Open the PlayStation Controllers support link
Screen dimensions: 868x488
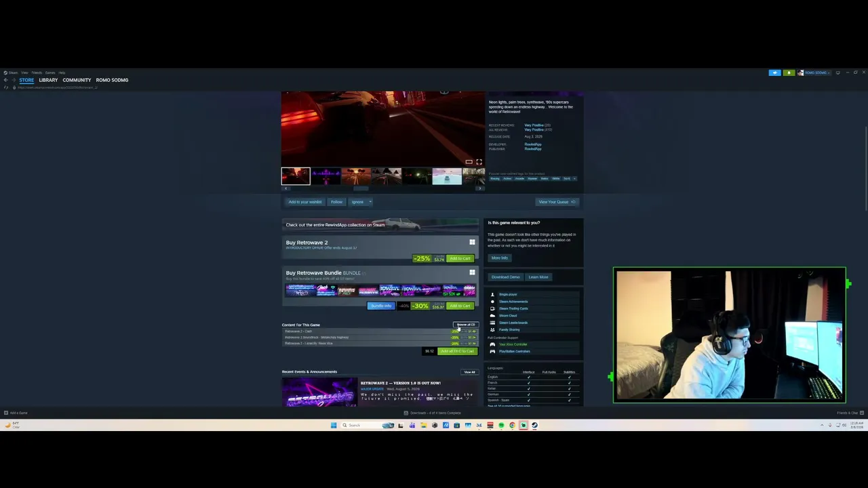[515, 351]
